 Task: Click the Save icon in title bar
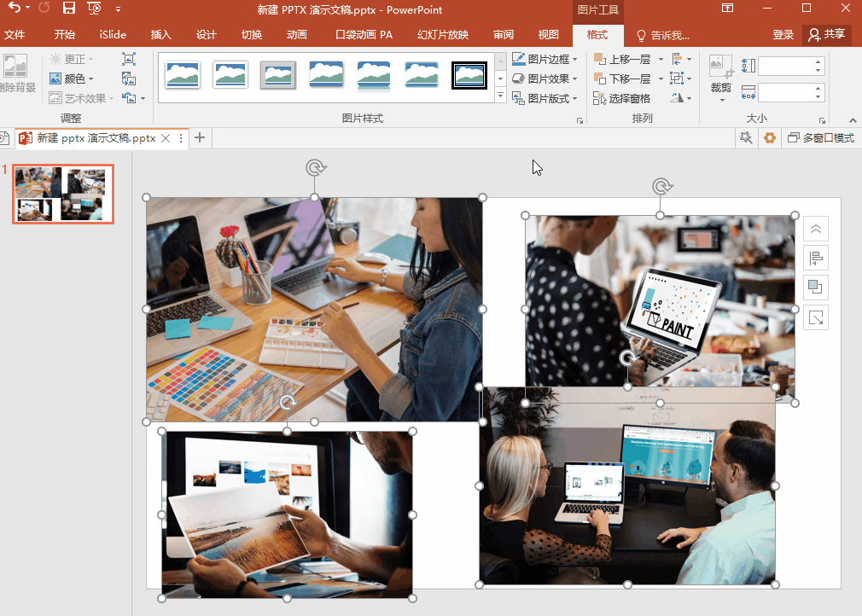coord(69,9)
